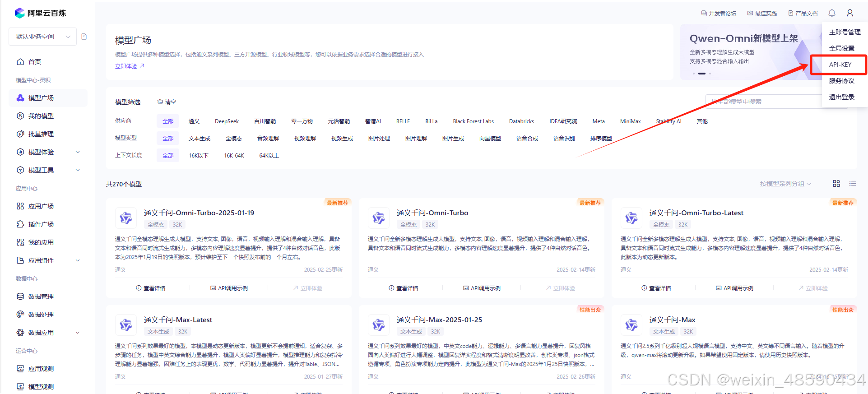Screen dimensions: 868x394
Task: Click 清空 to clear filters
Action: 167,102
